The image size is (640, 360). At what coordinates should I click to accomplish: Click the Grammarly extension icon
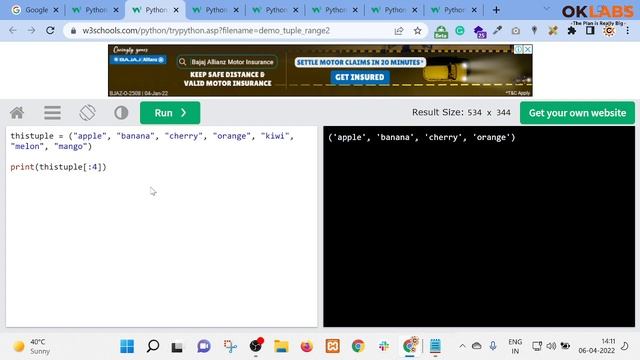460,31
